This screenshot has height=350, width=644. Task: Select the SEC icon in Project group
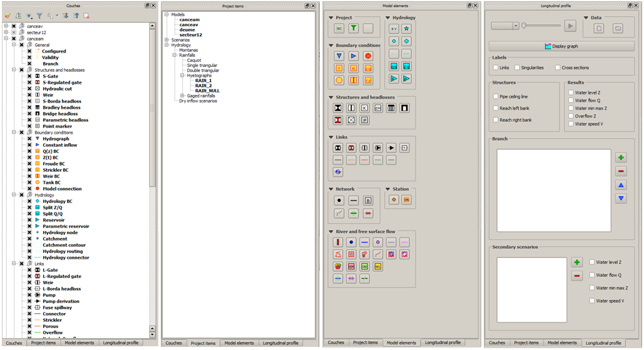click(x=339, y=28)
